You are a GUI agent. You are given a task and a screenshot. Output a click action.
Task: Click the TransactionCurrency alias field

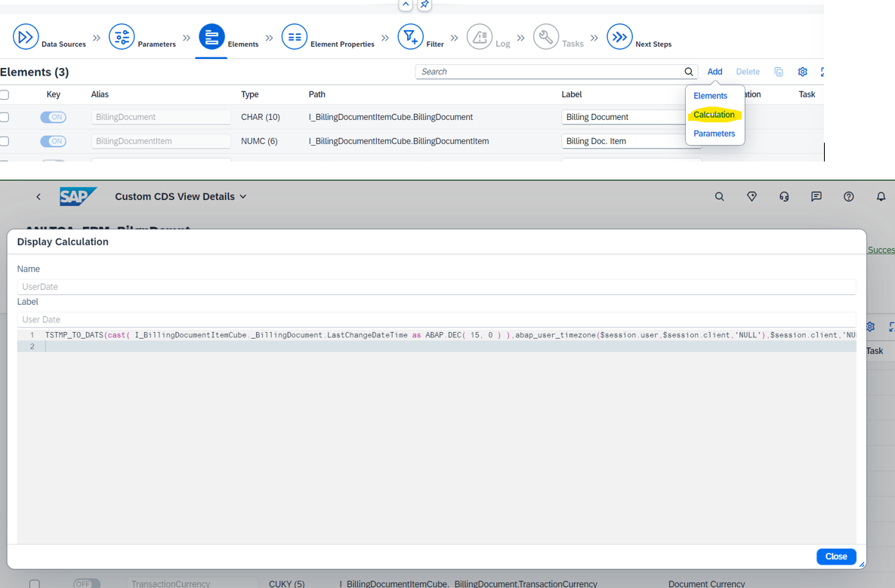(x=193, y=583)
